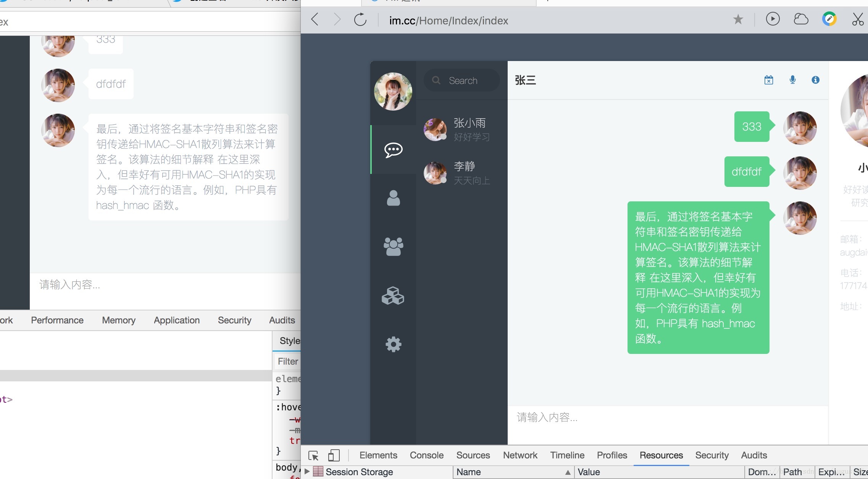Click the info icon beside microphone
Screen dimensions: 868x479
coord(815,80)
